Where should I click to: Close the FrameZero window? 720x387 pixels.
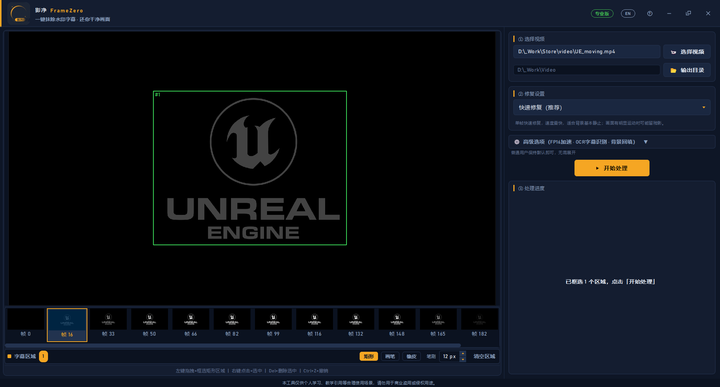click(708, 13)
